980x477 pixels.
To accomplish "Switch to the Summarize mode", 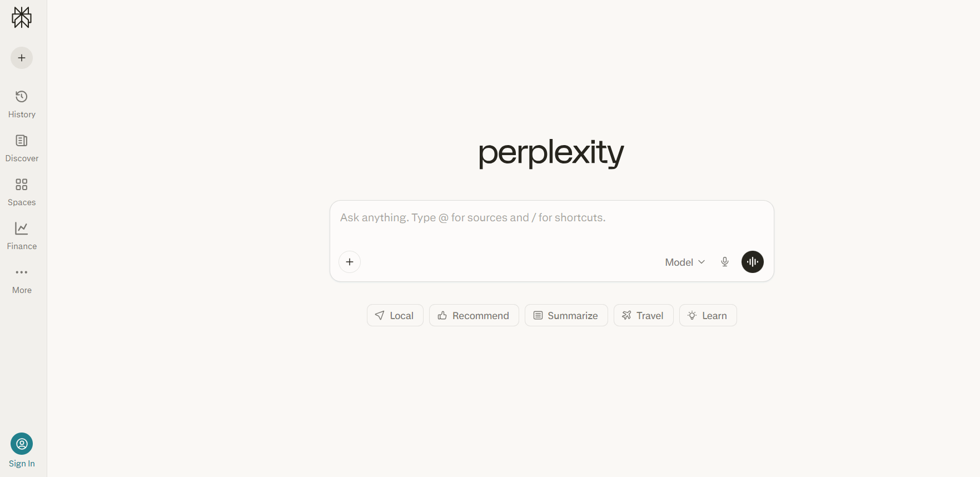I will point(566,315).
